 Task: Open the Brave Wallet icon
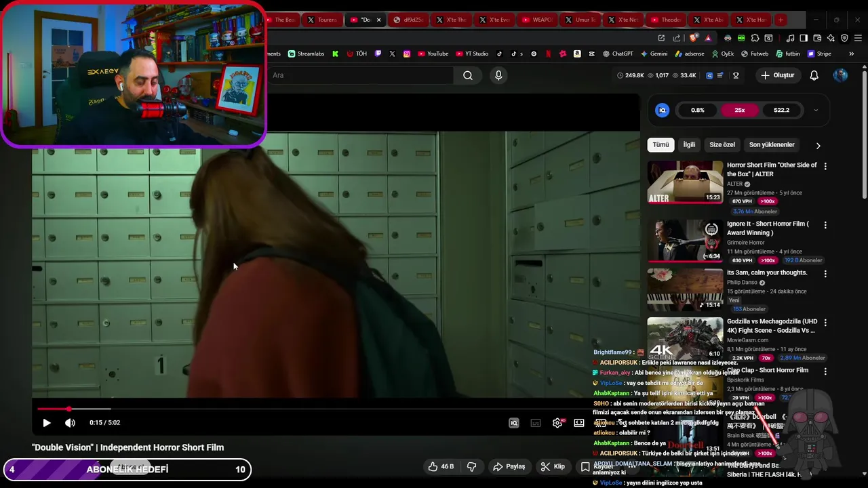point(817,38)
